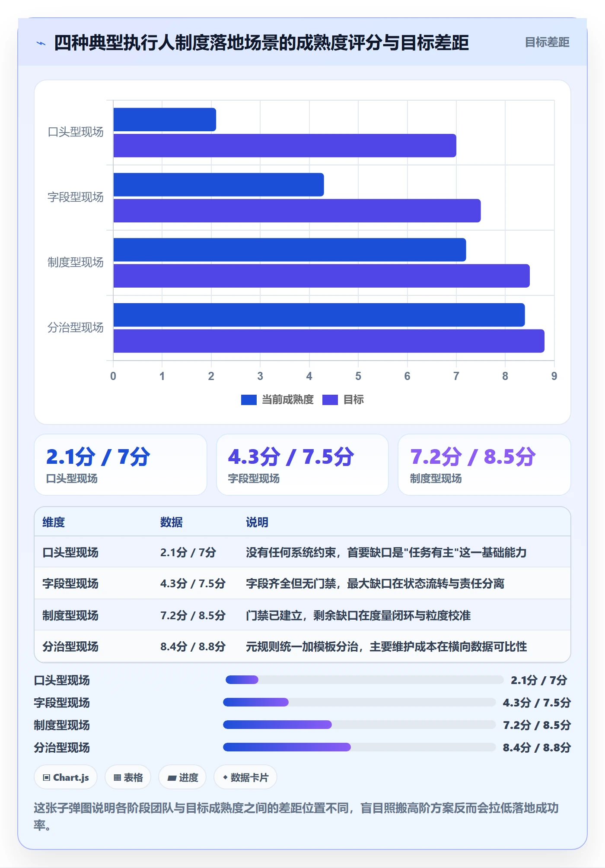605x868 pixels.
Task: Click the 进度 tag chip
Action: tap(182, 777)
